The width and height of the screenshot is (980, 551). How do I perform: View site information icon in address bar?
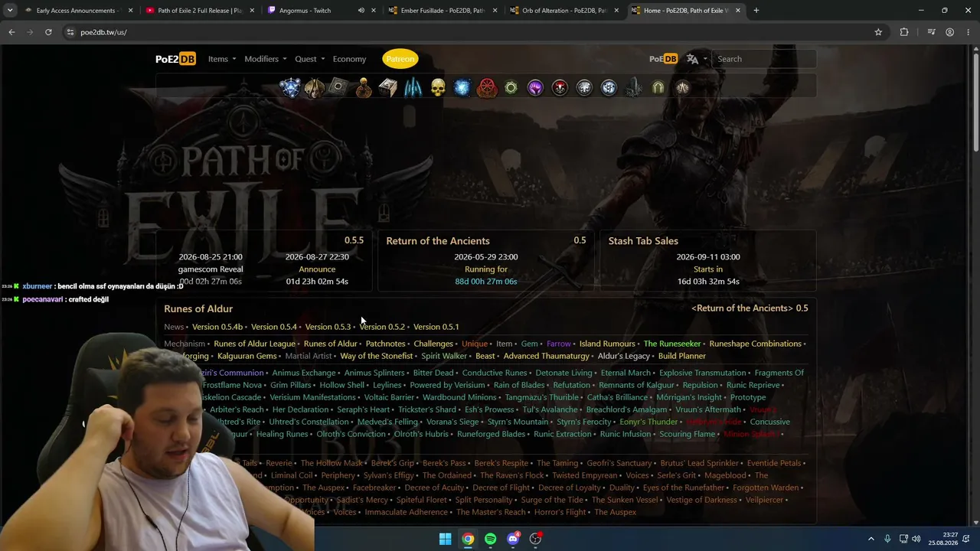70,32
